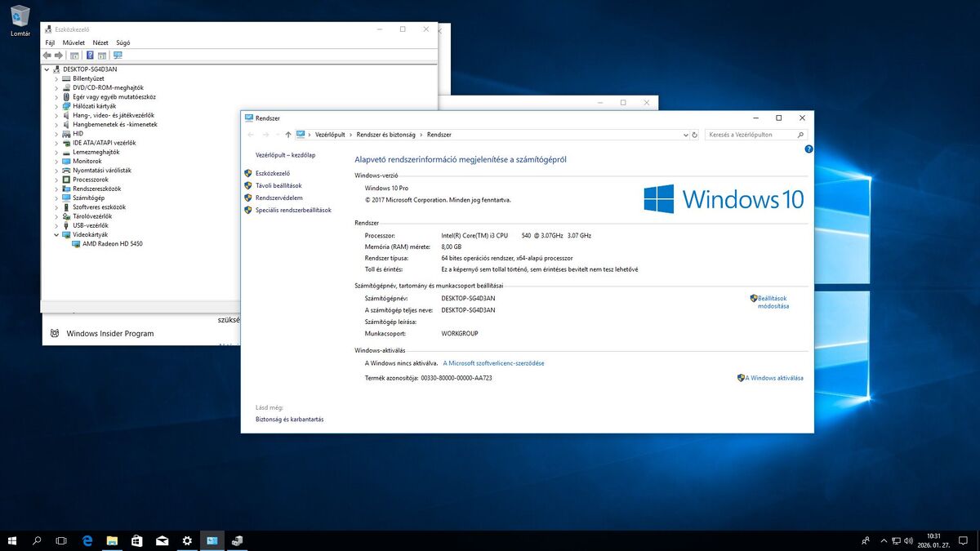Click the Settings gear on taskbar

pos(187,540)
